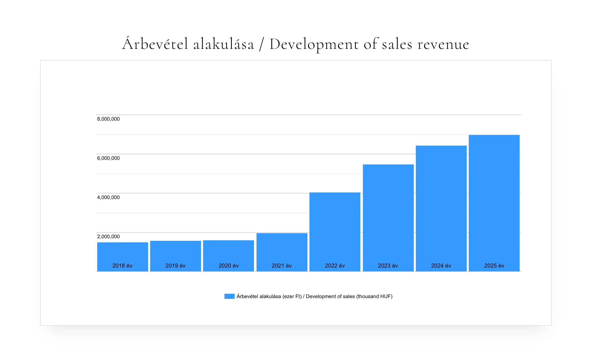Click the 2019 év bar
597x364 pixels.
[x=175, y=252]
